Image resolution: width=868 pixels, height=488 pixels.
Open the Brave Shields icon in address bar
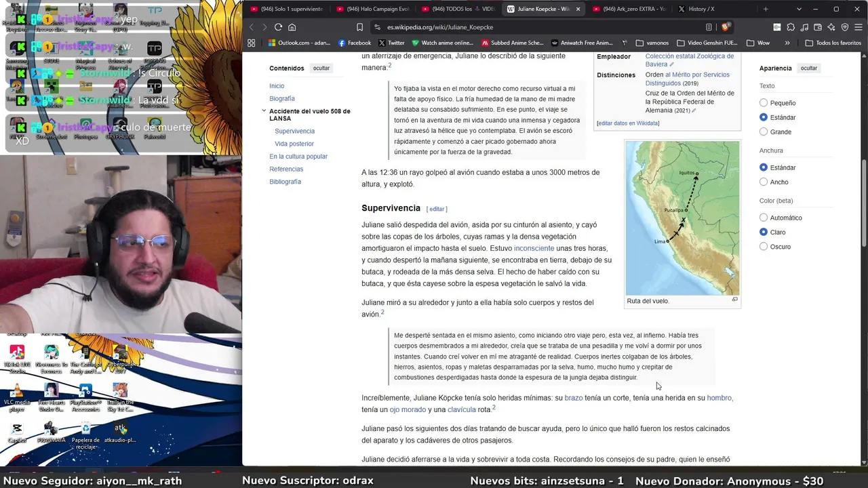coord(725,27)
